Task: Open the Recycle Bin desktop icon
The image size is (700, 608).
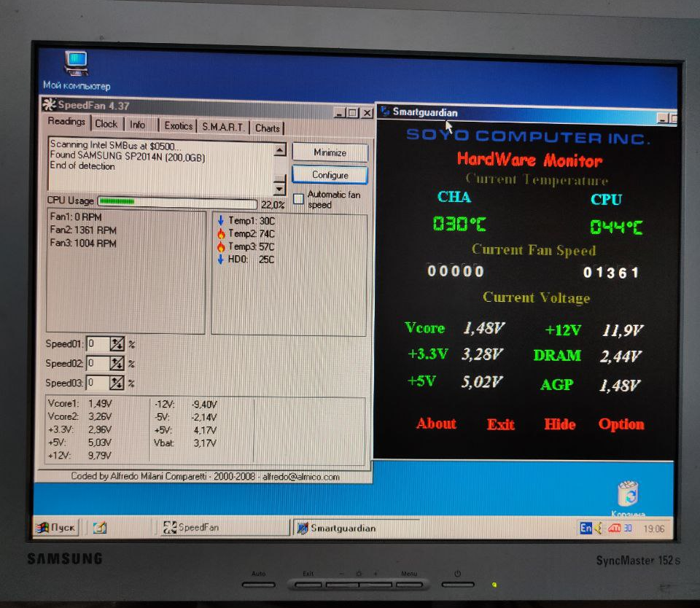Action: 628,494
